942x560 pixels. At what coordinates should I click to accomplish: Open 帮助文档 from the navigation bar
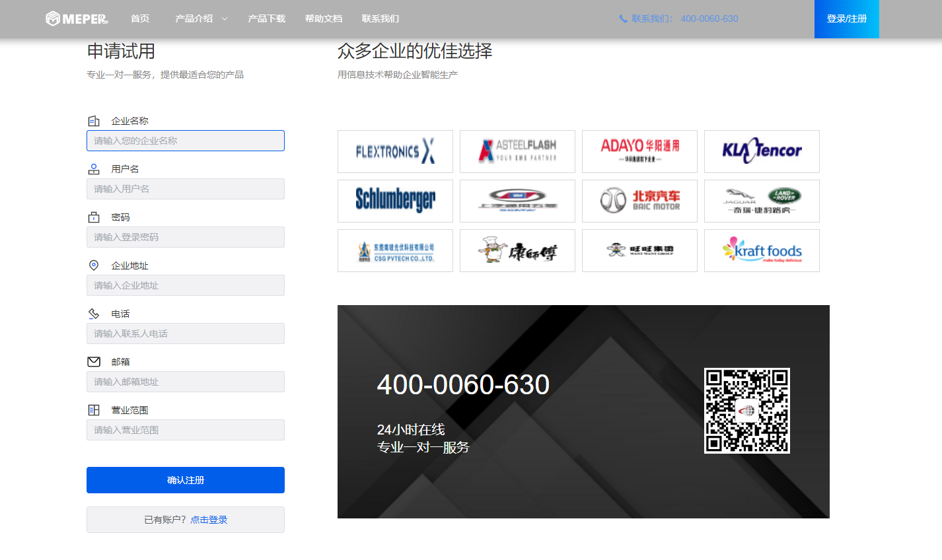click(324, 18)
